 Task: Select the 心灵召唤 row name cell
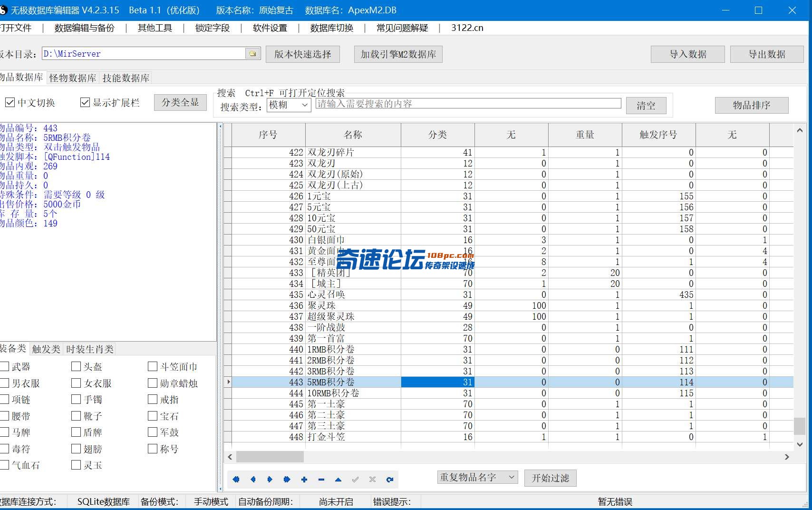click(353, 294)
